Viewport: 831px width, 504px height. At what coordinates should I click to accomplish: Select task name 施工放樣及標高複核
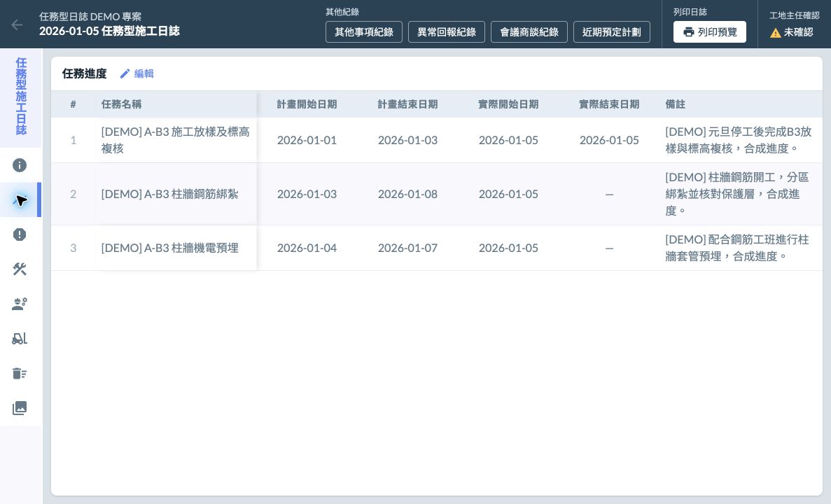coord(176,140)
